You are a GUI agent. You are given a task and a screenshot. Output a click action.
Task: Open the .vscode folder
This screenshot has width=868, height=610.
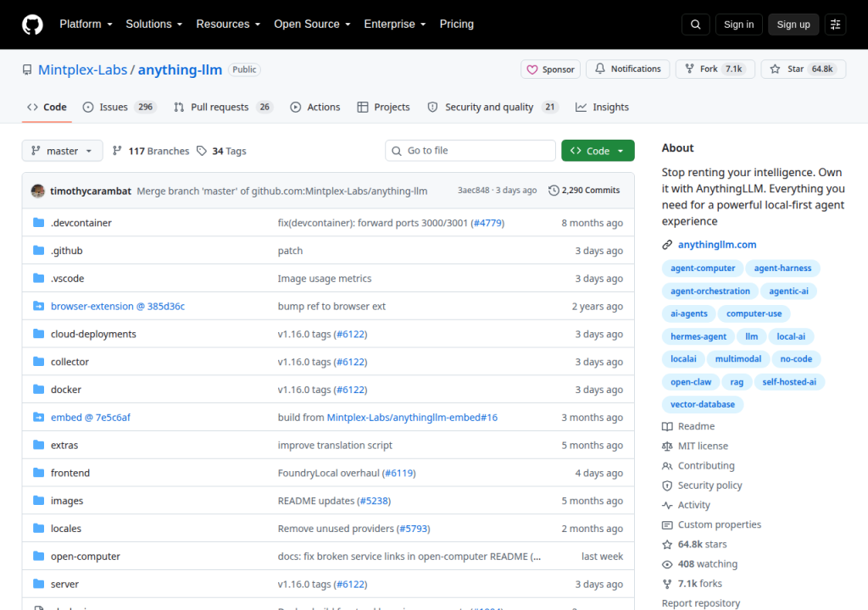point(68,279)
